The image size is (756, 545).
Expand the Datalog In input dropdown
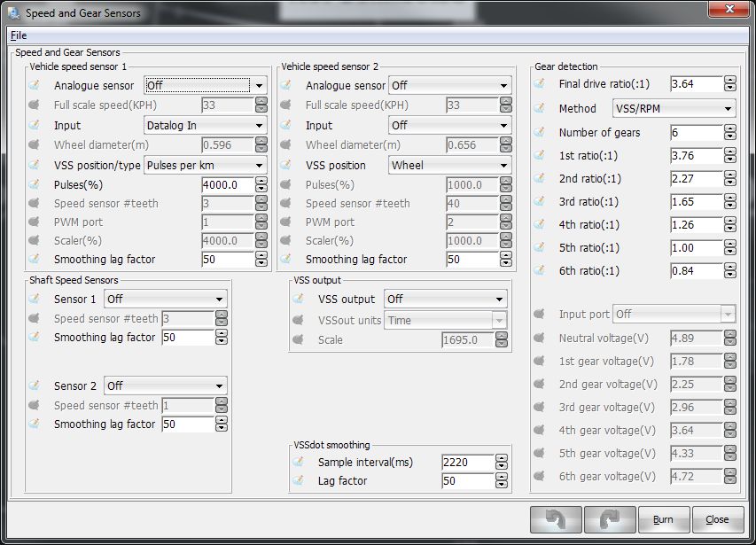(x=206, y=126)
